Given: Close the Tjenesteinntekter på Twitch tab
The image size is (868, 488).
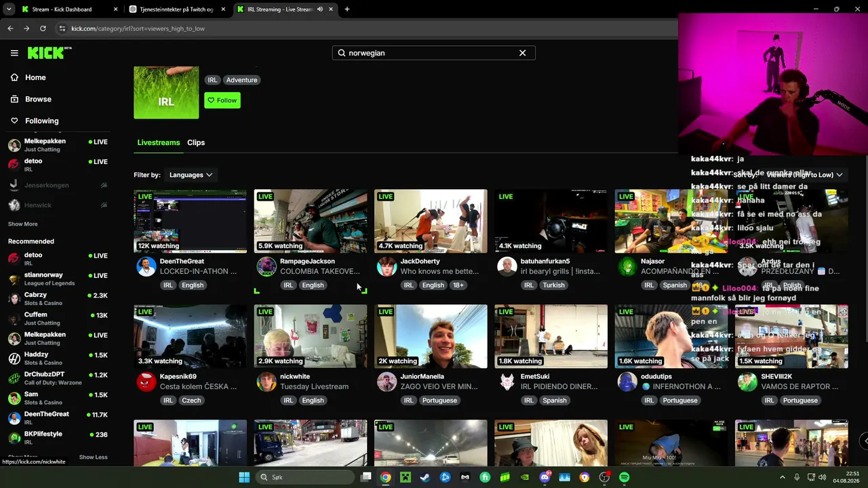Looking at the screenshot, I should coord(223,9).
